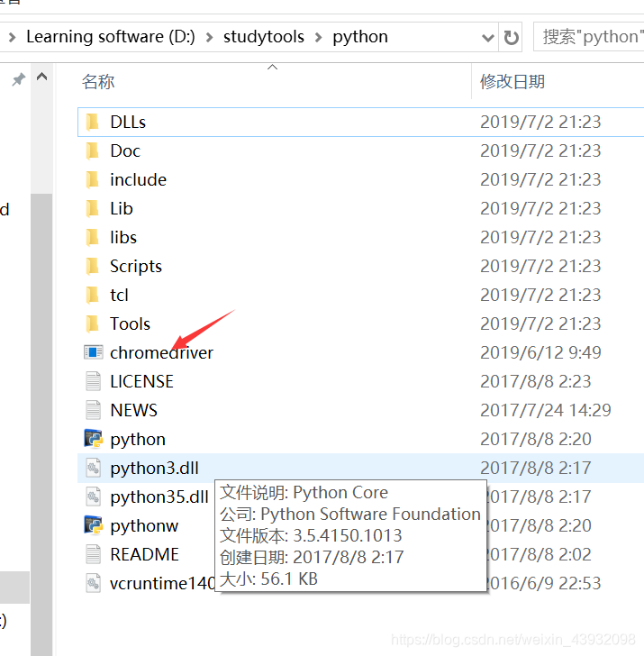Select the python3.dll file name

pos(155,469)
